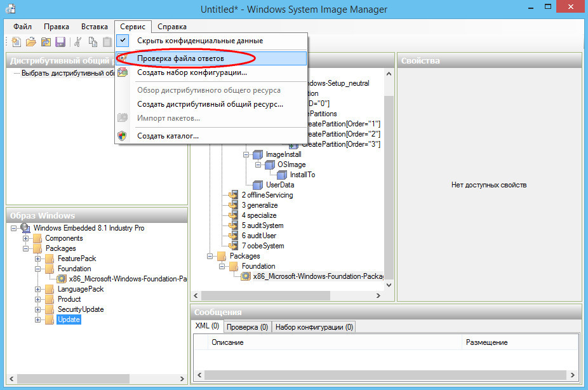Screen dimensions: 588x390
Task: Select 7 oobeSystem in the answer file
Action: click(263, 246)
